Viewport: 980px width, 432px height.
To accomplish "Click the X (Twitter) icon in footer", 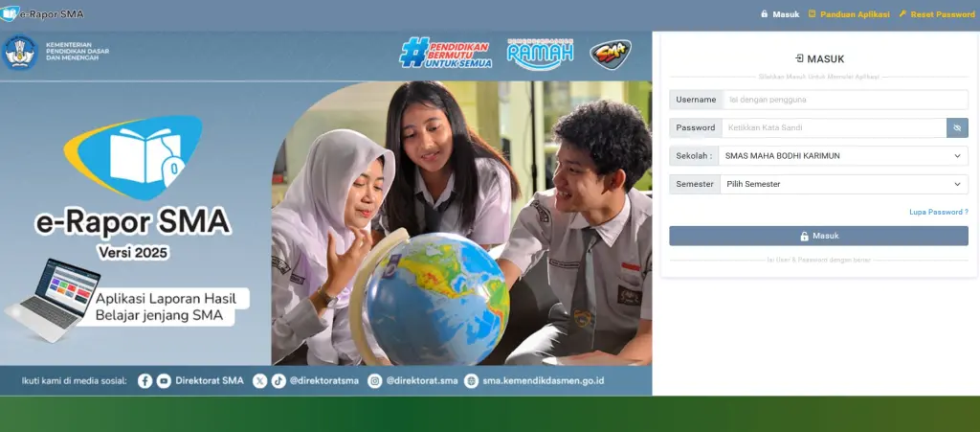I will (260, 380).
